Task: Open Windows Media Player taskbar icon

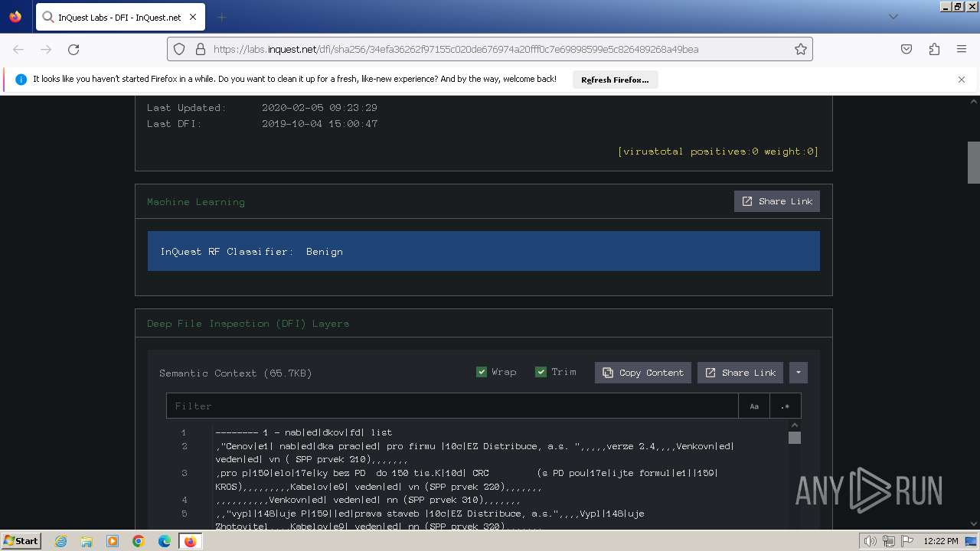Action: coord(113,541)
